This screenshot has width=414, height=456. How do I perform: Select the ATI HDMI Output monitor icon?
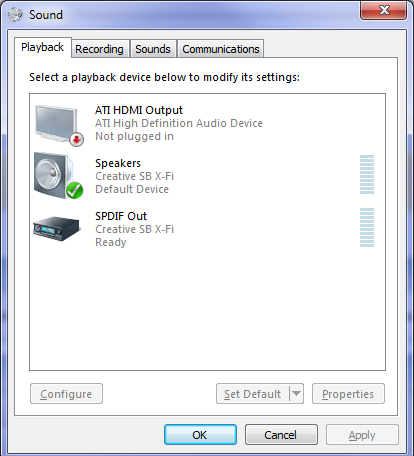tap(59, 125)
